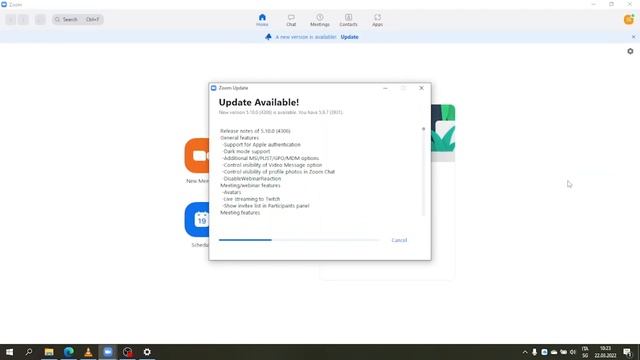Click the 'Dark mode support' line

tap(247, 151)
